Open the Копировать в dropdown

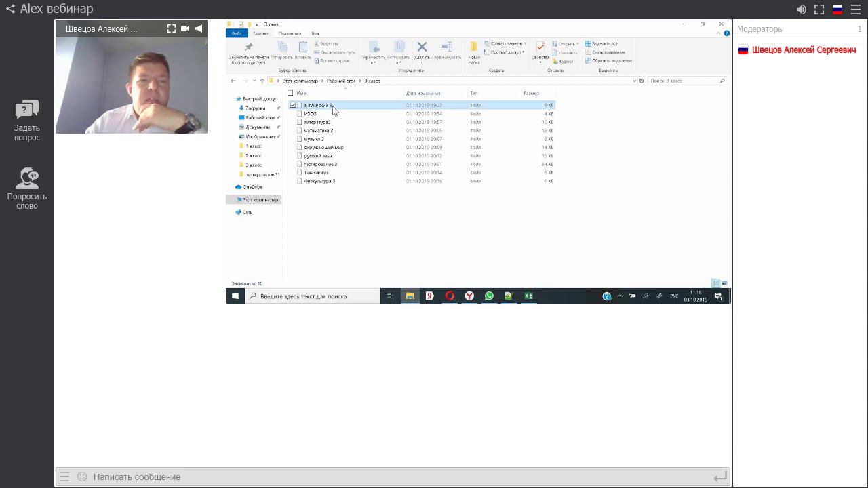click(x=399, y=52)
